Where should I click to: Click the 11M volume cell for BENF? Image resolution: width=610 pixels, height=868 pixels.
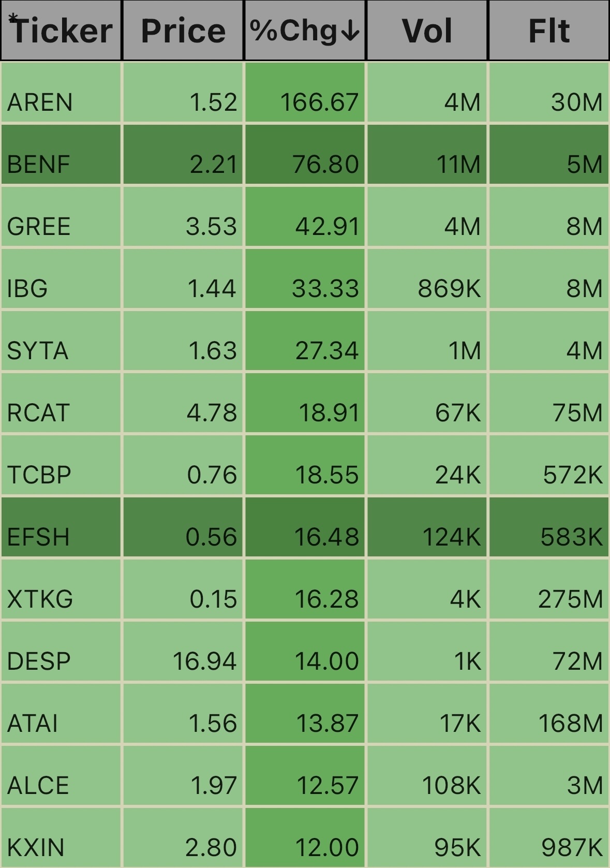click(x=427, y=154)
